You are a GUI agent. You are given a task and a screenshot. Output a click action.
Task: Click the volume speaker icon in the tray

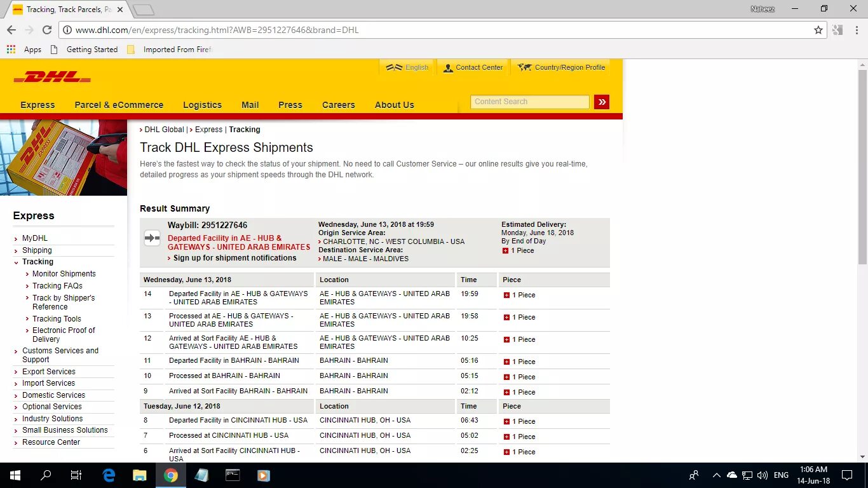pos(763,475)
